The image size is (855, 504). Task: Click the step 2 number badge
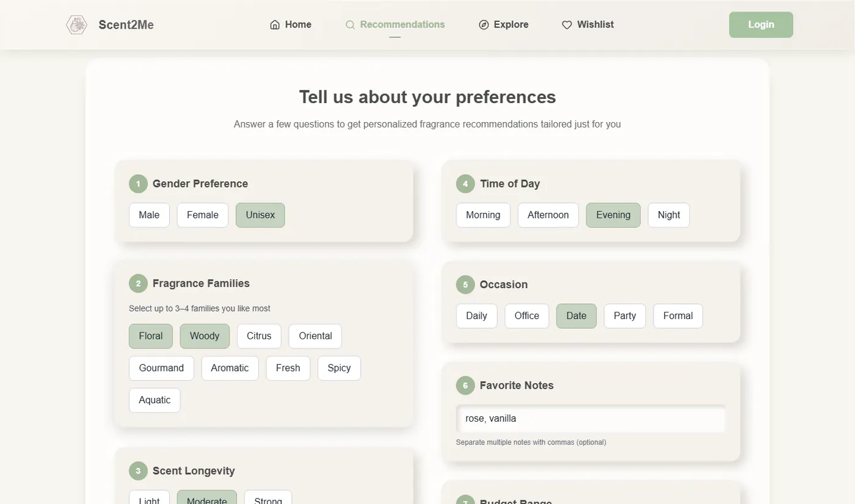click(x=138, y=284)
